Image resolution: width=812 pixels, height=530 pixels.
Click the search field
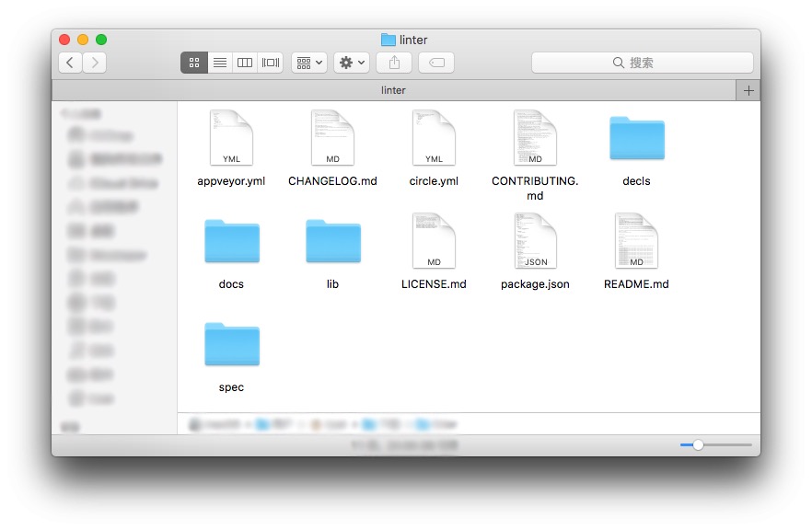pyautogui.click(x=642, y=63)
